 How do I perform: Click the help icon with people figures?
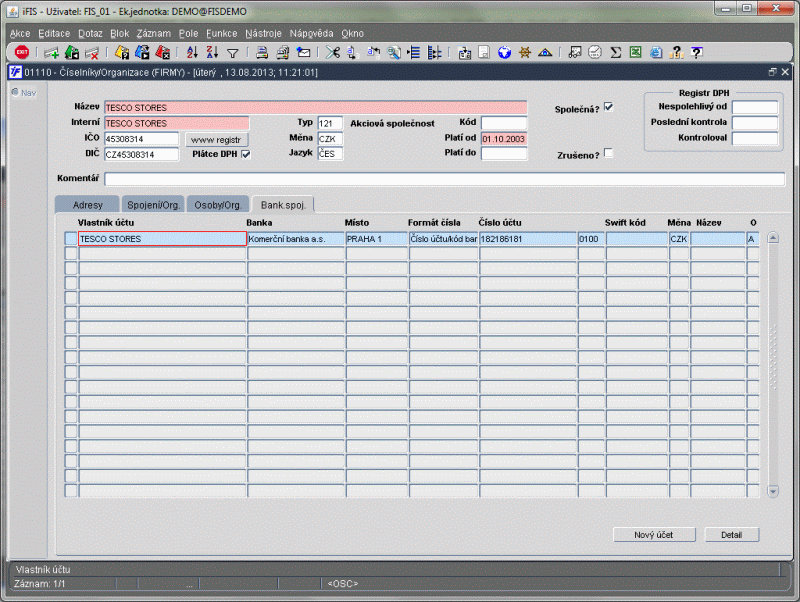677,53
